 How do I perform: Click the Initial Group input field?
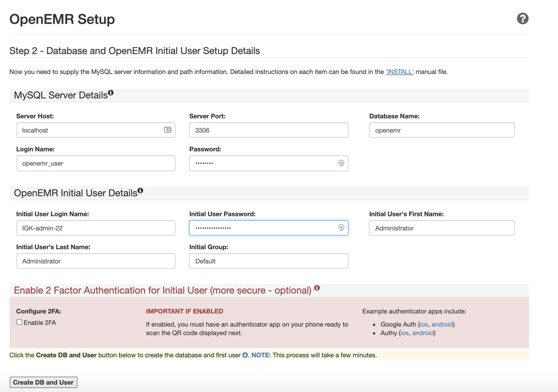[x=268, y=261]
